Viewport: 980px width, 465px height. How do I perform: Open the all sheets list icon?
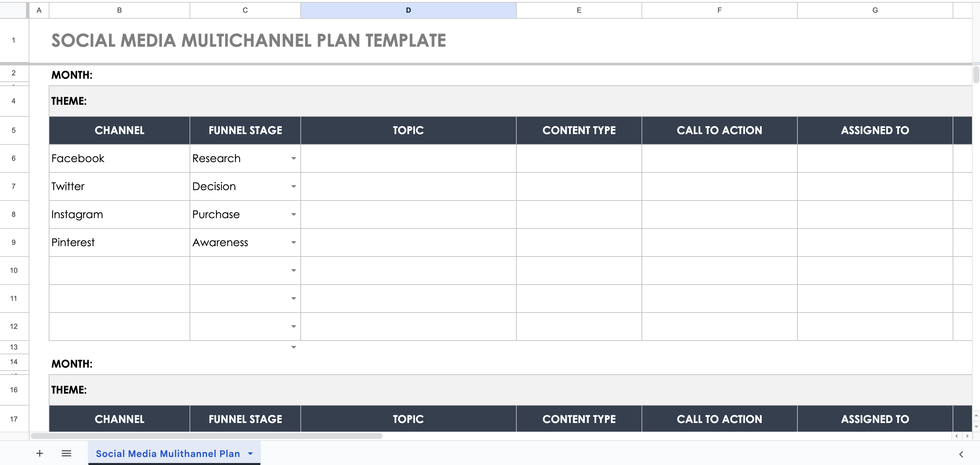click(66, 453)
